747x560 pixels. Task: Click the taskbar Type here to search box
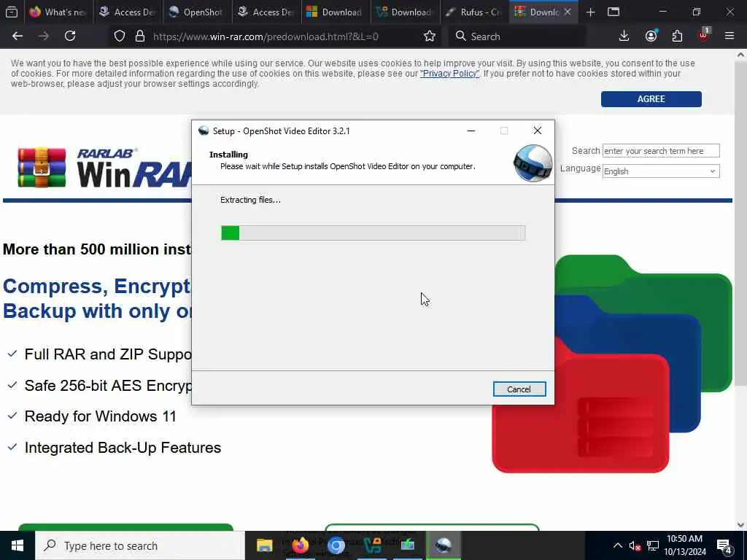click(x=140, y=545)
